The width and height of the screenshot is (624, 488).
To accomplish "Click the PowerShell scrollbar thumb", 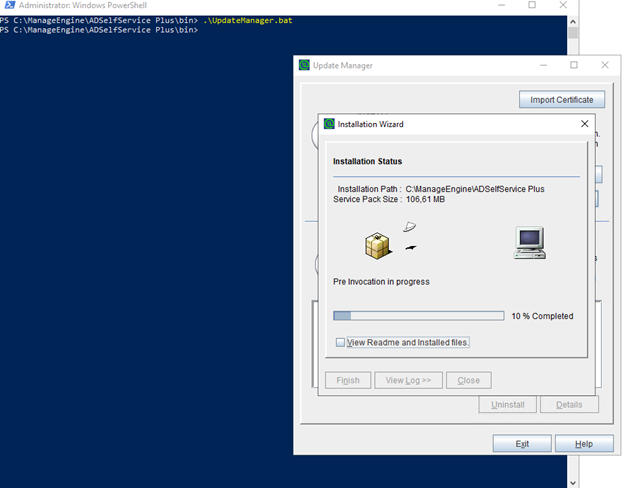I will (x=573, y=33).
